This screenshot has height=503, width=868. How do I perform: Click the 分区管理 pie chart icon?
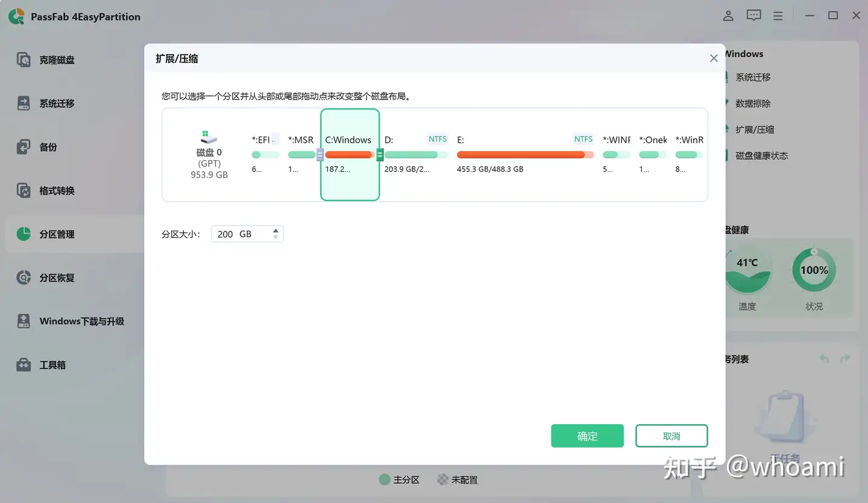click(x=24, y=234)
